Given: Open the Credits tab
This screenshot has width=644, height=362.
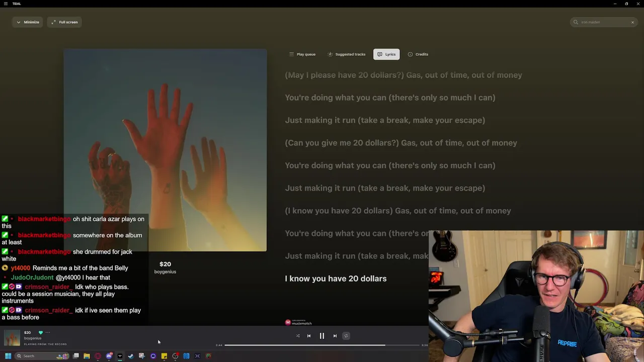Looking at the screenshot, I should 418,54.
